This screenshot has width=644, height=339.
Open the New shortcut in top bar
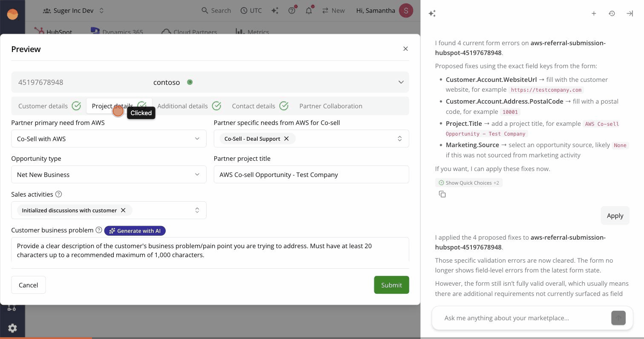(x=333, y=10)
